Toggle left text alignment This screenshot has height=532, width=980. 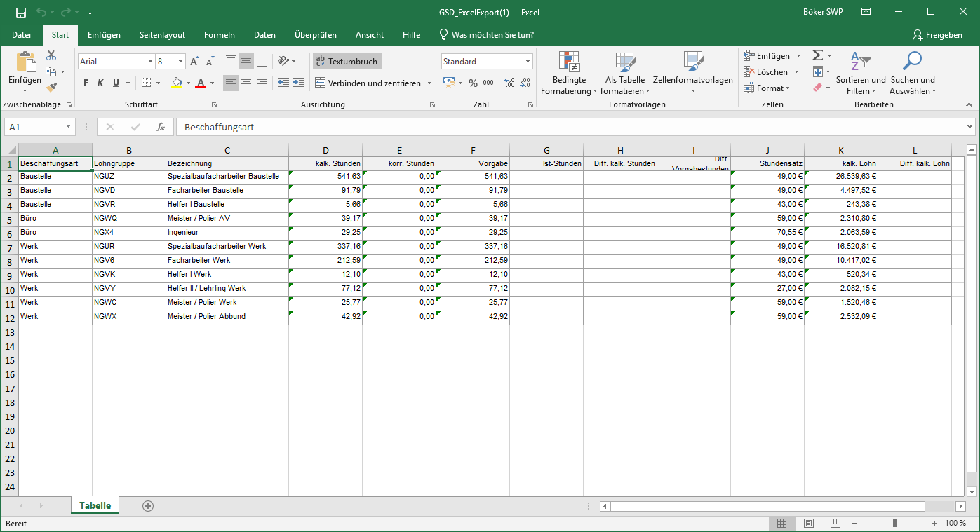pos(231,83)
